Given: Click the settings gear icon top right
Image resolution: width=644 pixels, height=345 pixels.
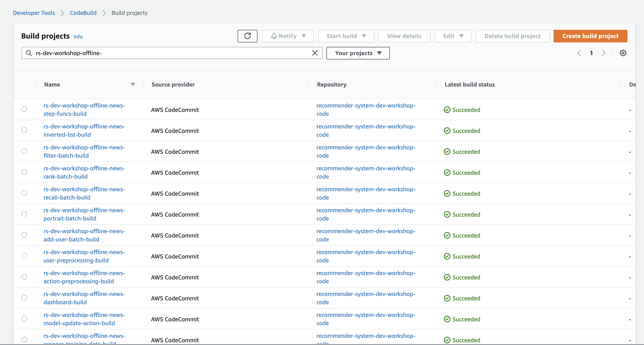Looking at the screenshot, I should click(624, 53).
